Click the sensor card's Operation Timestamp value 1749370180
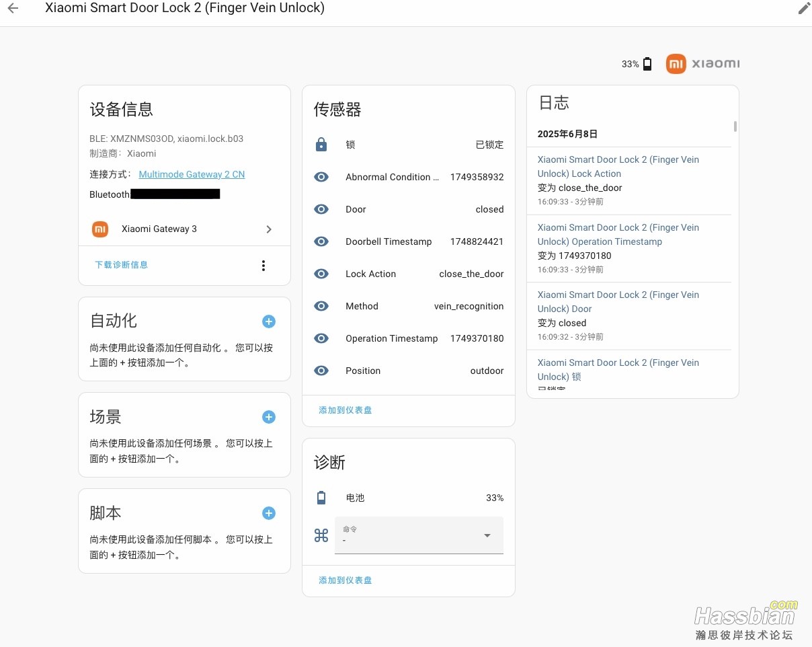Screen dimensions: 812x647 point(477,338)
